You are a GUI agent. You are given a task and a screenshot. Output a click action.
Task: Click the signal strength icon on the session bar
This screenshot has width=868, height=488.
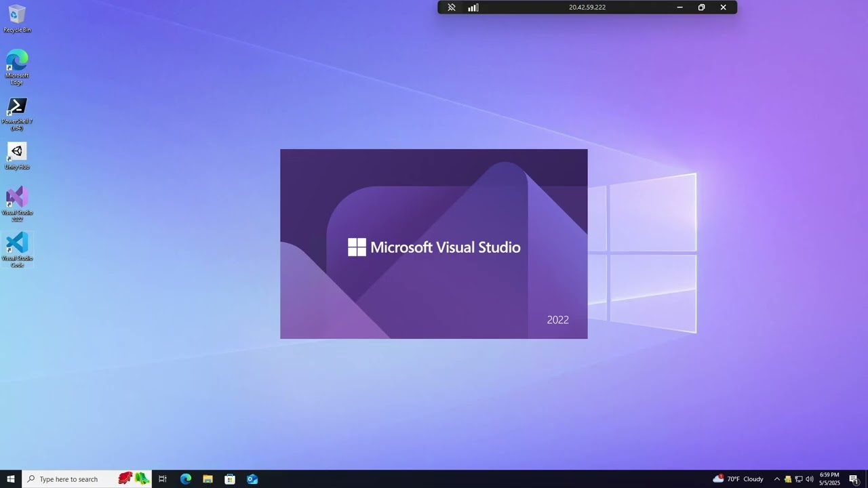pos(473,7)
